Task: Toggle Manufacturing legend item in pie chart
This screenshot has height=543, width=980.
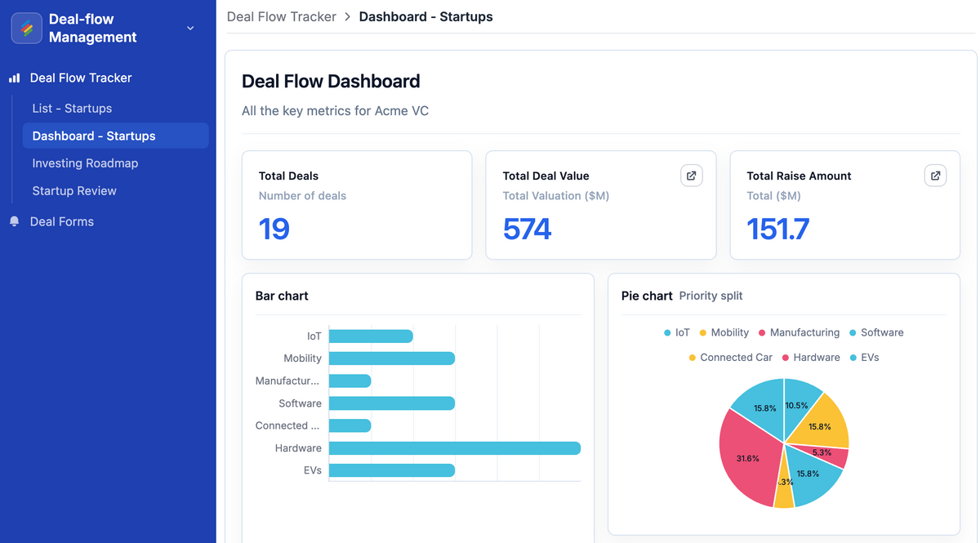Action: pos(799,333)
